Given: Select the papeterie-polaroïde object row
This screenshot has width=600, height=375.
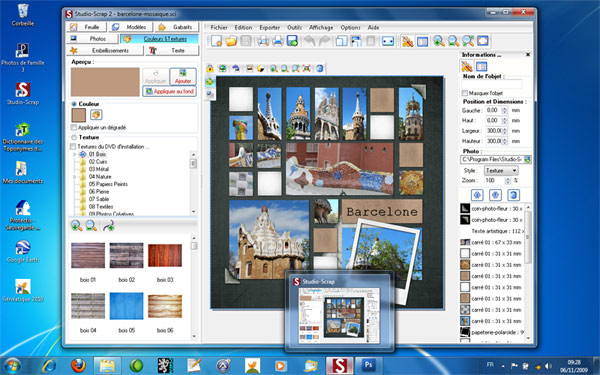Looking at the screenshot, I should [x=492, y=332].
